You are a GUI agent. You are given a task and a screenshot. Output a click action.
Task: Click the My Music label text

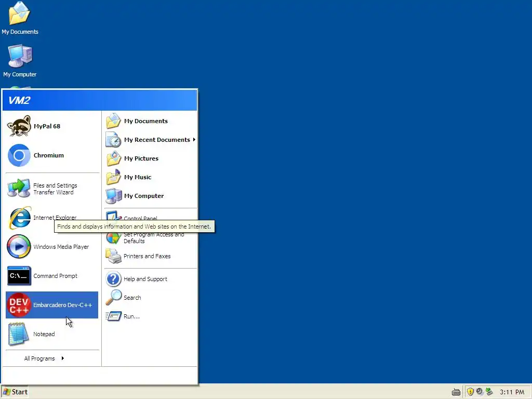(x=137, y=177)
